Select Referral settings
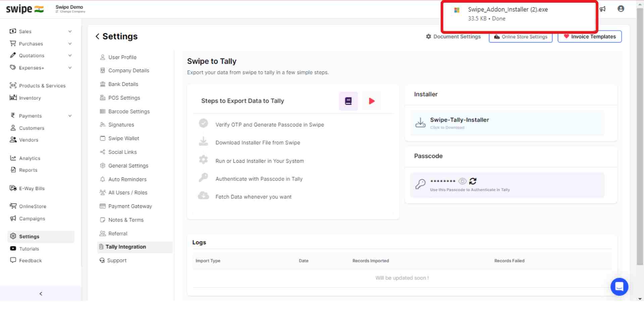 pyautogui.click(x=113, y=233)
